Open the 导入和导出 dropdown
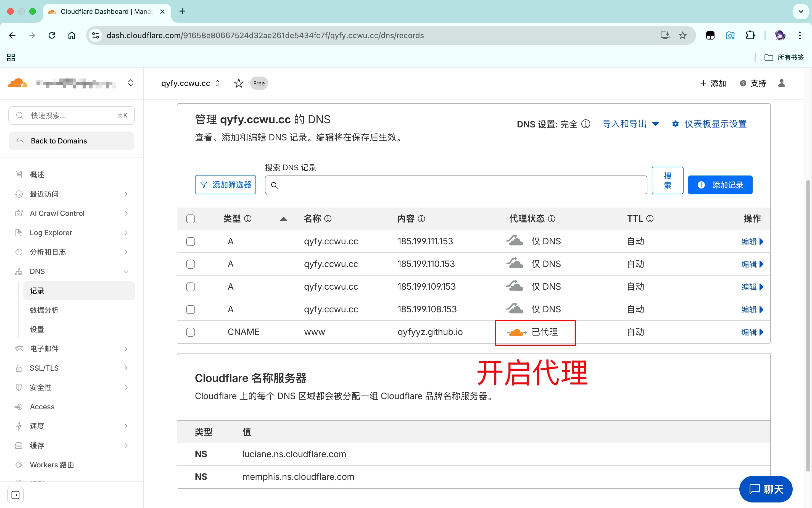Viewport: 812px width, 508px height. (630, 124)
